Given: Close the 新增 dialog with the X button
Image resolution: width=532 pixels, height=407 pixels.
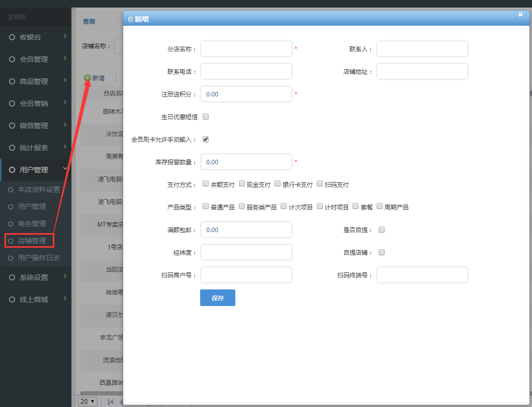Looking at the screenshot, I should click(520, 15).
